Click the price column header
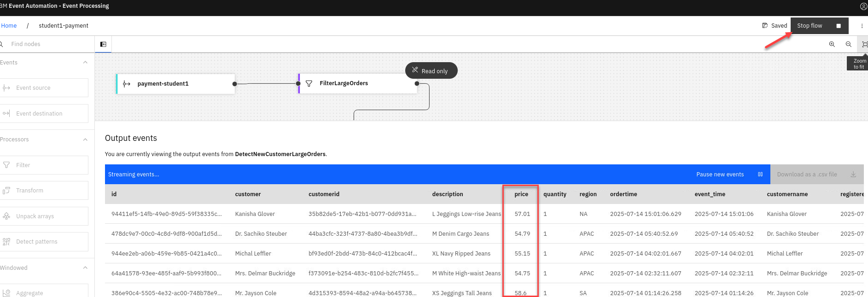Viewport: 868px width, 297px height. pos(521,194)
